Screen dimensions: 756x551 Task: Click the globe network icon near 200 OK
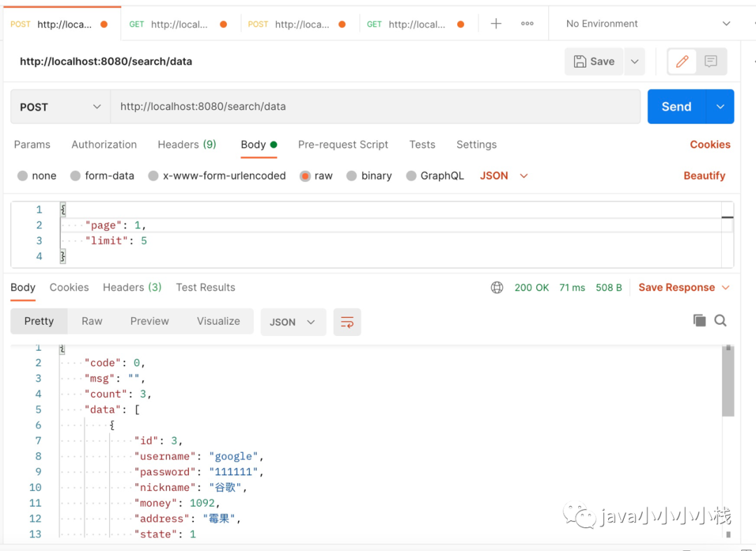(x=496, y=287)
